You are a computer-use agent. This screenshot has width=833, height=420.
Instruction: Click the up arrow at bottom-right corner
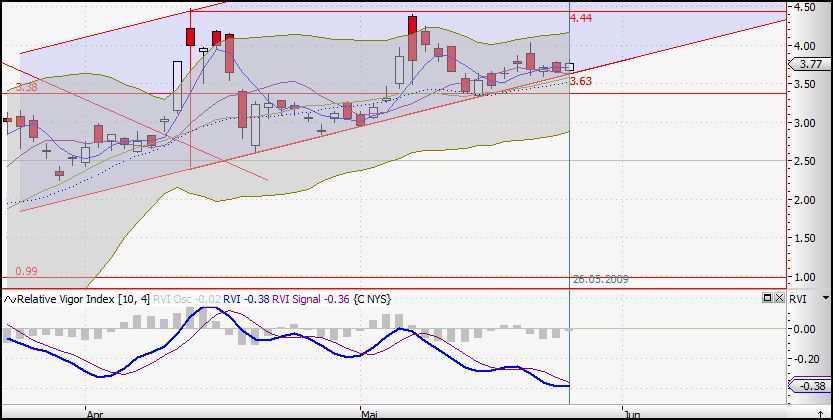(820, 414)
